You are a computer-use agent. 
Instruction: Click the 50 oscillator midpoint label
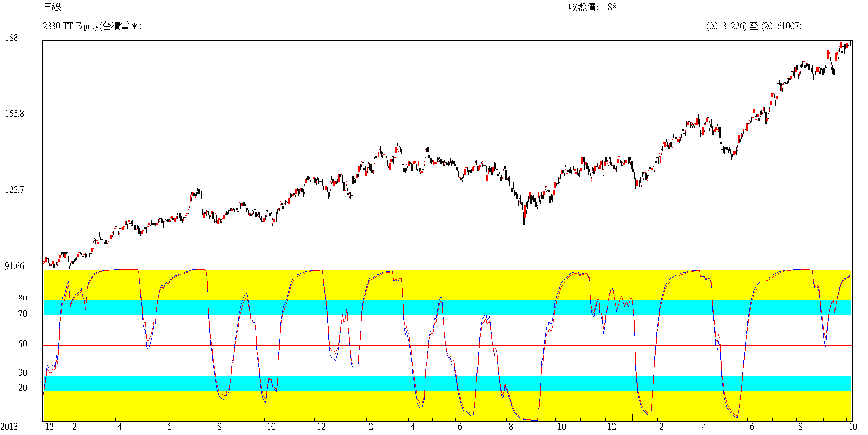[x=22, y=344]
